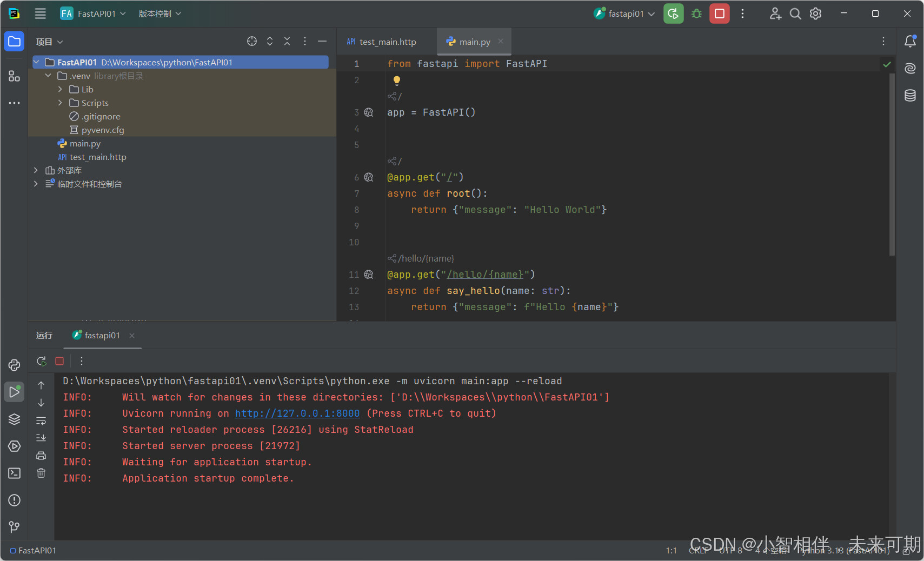The width and height of the screenshot is (924, 561).
Task: Click green inspection checkmark in editor
Action: [887, 64]
